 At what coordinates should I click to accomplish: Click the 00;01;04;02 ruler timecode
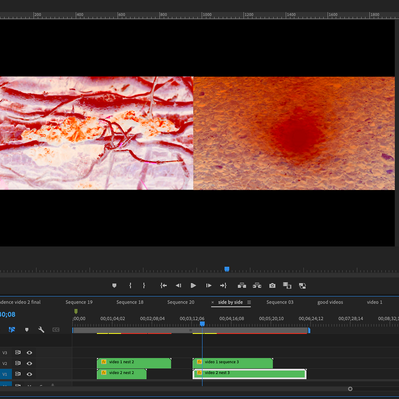click(113, 319)
